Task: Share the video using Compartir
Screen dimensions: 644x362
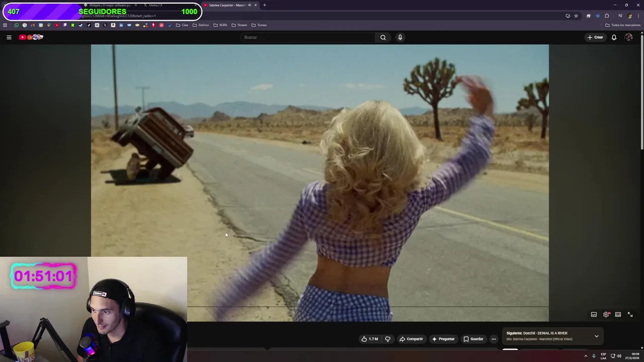Action: tap(411, 339)
